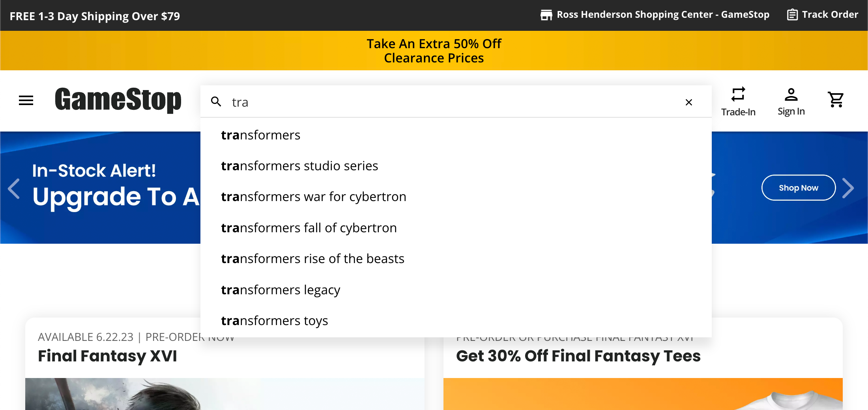Image resolution: width=868 pixels, height=410 pixels.
Task: Click the store icon beside Ross Henderson
Action: (546, 14)
